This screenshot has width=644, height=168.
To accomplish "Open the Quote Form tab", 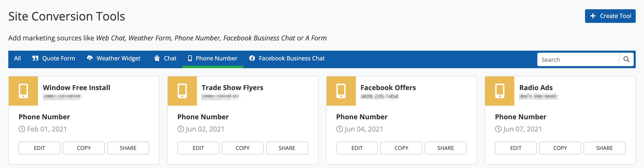I will click(54, 58).
